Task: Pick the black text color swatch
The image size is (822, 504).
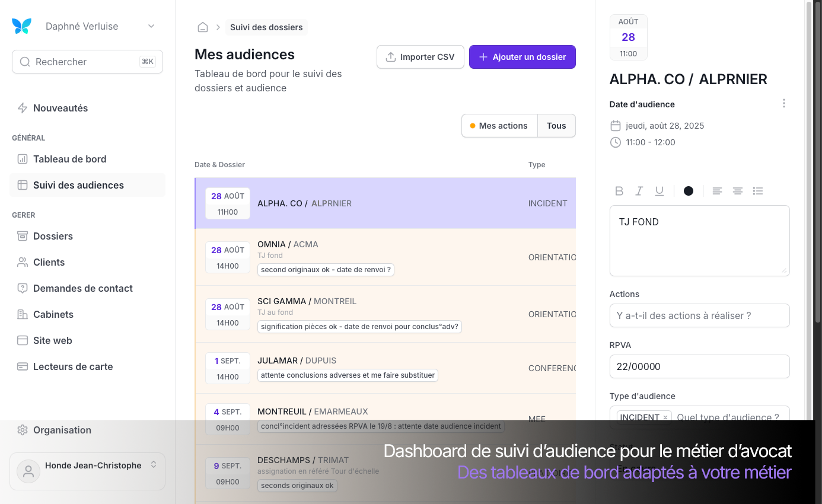Action: (688, 191)
